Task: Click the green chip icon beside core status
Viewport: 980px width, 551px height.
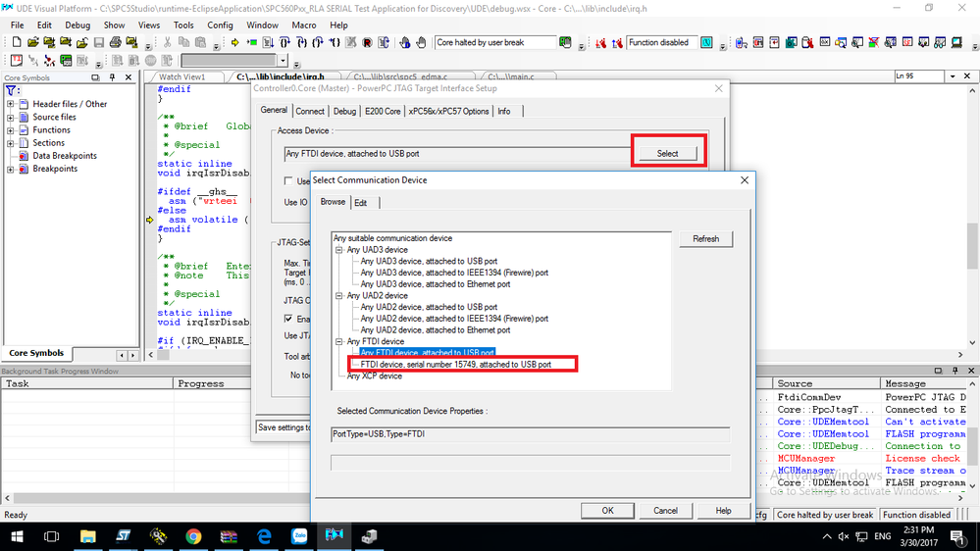Action: 566,42
